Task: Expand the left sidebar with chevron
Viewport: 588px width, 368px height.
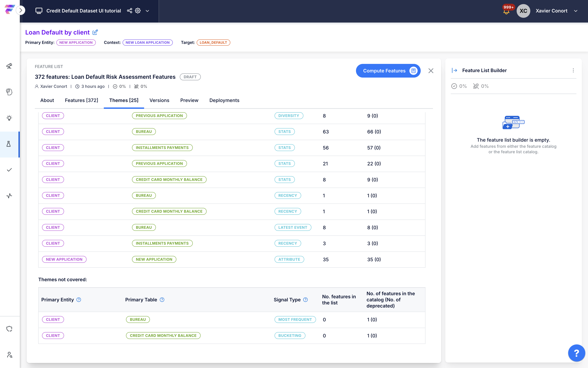Action: click(21, 10)
